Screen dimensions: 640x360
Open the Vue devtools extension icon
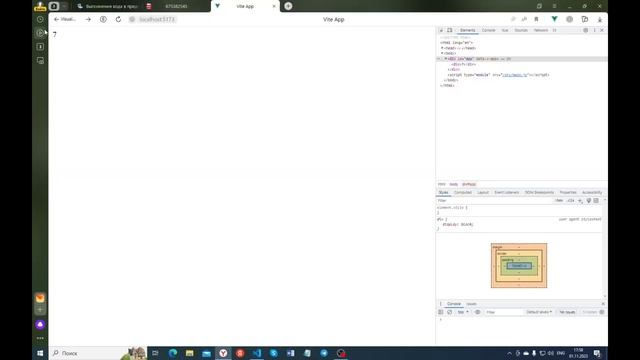(x=554, y=19)
